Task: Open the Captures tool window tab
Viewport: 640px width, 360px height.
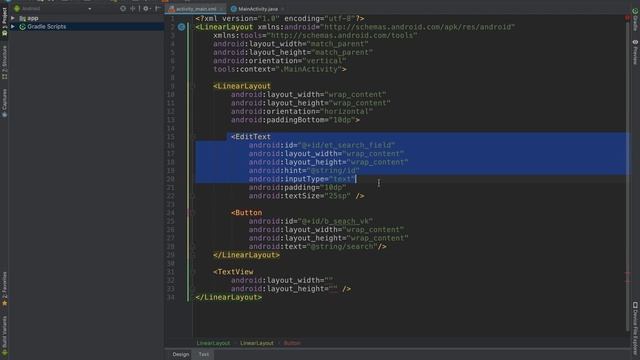Action: [4, 103]
